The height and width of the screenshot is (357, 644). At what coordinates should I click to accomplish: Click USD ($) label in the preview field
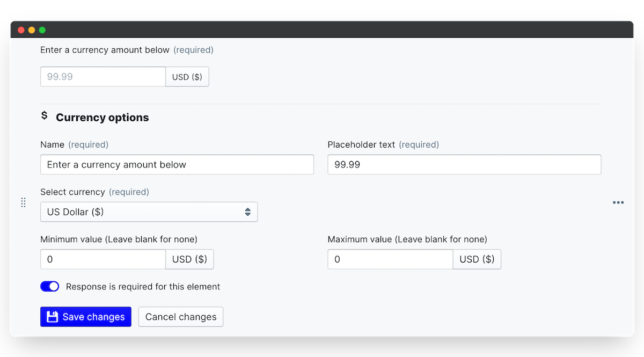(187, 77)
